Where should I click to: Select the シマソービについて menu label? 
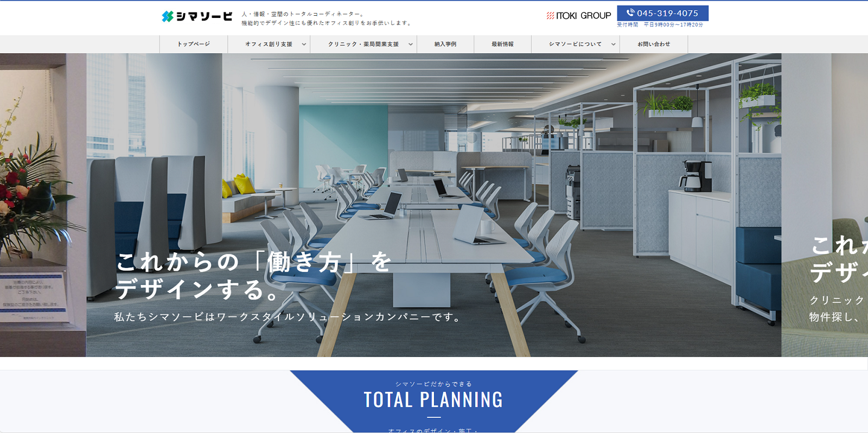[575, 44]
